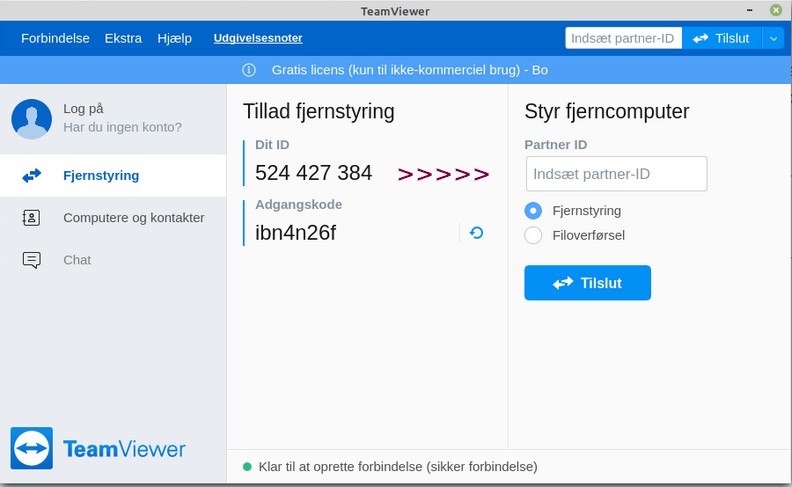Close the TeamViewer window
792x487 pixels.
[x=776, y=10]
